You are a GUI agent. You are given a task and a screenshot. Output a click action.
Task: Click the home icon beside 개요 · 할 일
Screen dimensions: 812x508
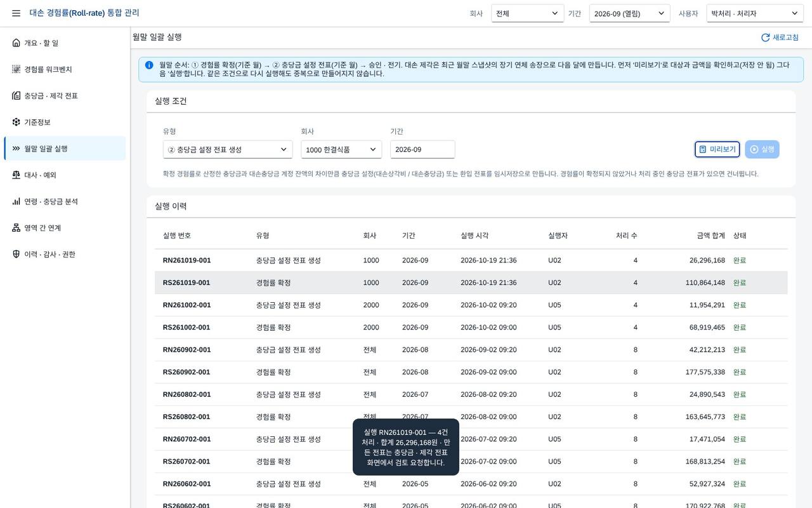click(16, 43)
